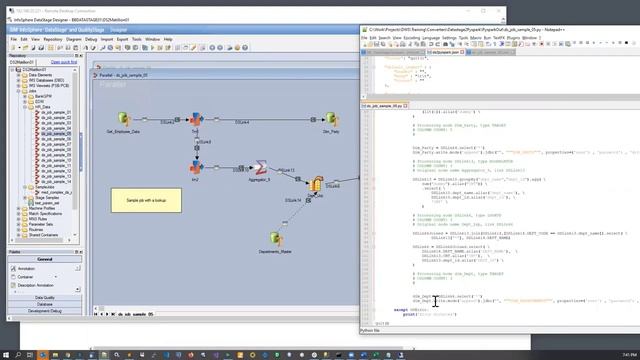Open Database palette group

point(44,304)
